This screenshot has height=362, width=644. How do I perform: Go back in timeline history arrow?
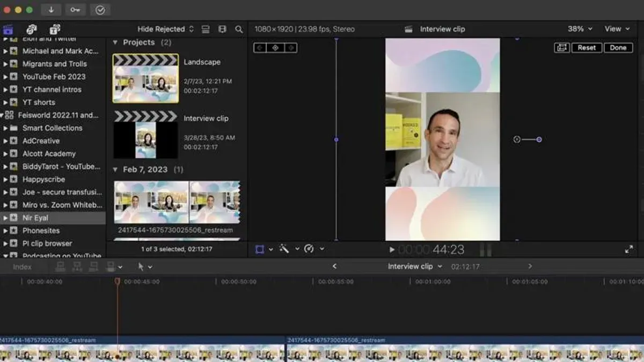[x=334, y=266]
